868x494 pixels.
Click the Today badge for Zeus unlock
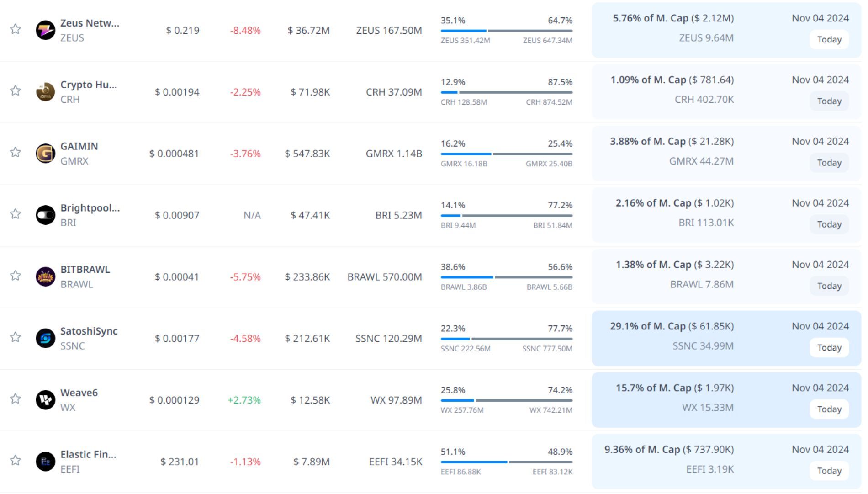click(829, 40)
